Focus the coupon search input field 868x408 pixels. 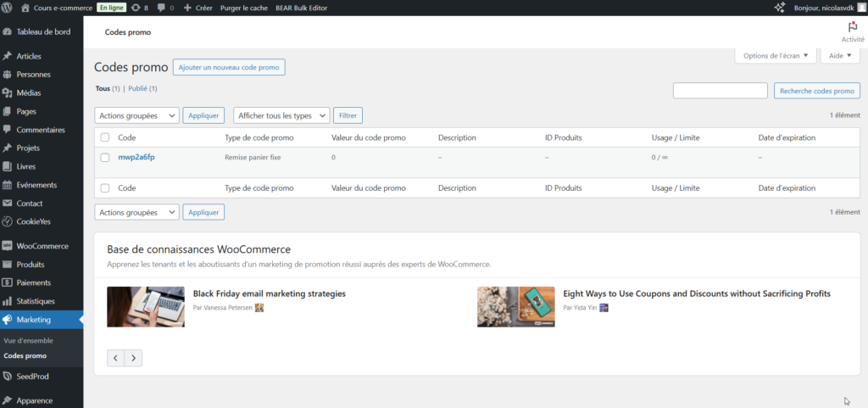coord(721,91)
